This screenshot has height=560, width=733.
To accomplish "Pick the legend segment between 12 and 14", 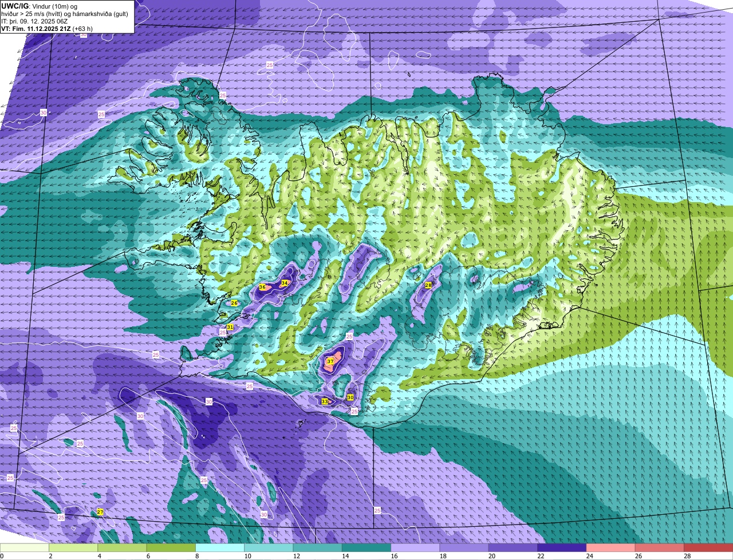I will coord(318,547).
